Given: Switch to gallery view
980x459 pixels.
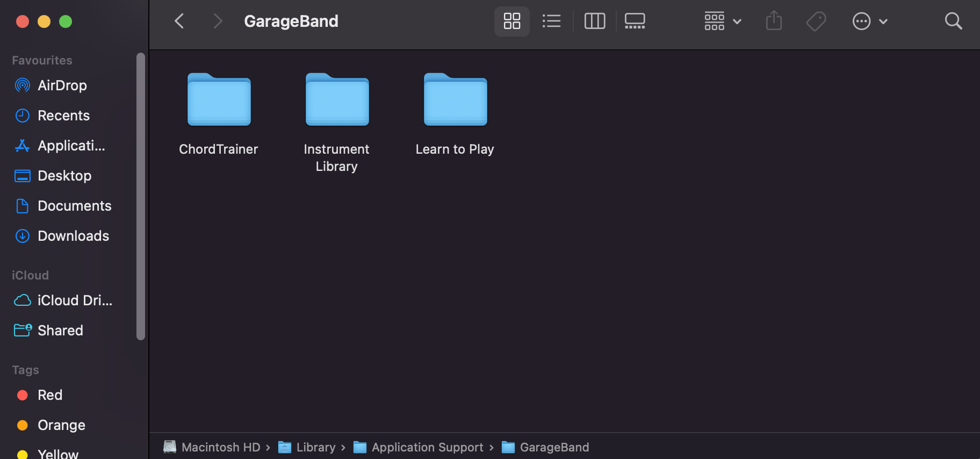Looking at the screenshot, I should (x=635, y=21).
